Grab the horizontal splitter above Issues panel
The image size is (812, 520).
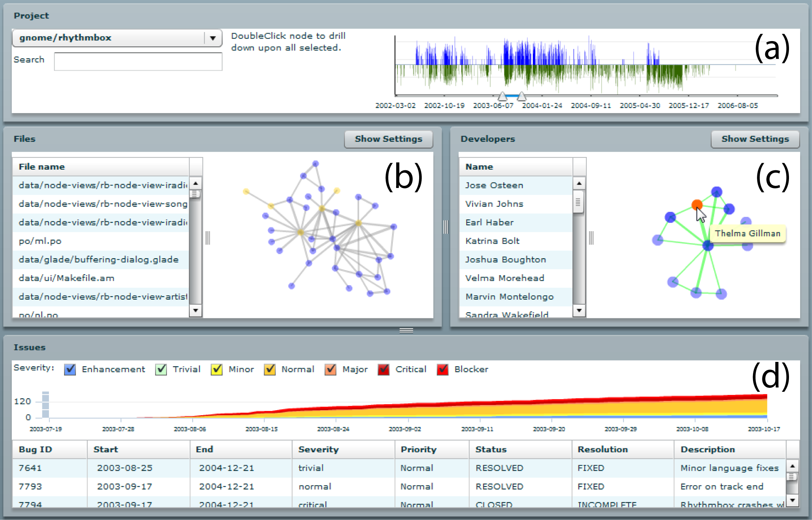[406, 330]
